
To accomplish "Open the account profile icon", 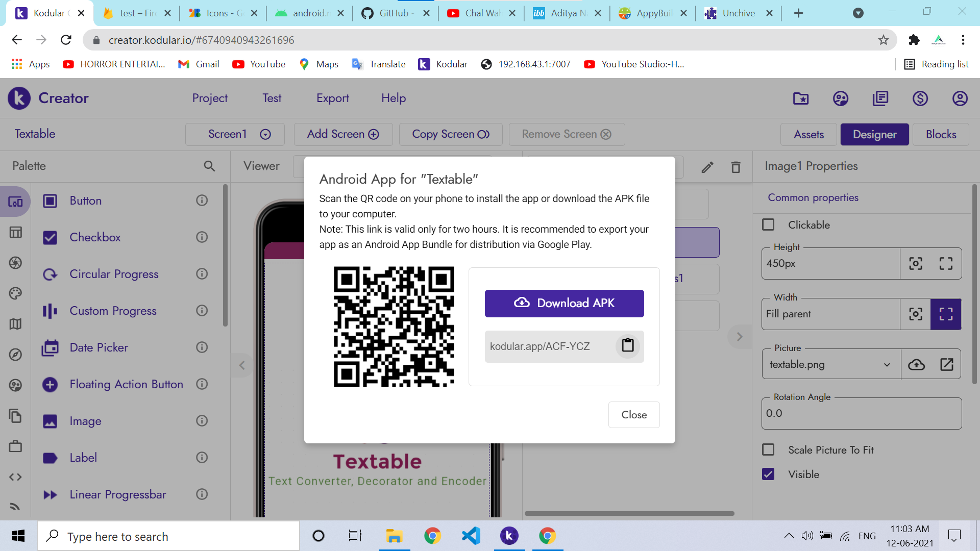I will coord(960,98).
